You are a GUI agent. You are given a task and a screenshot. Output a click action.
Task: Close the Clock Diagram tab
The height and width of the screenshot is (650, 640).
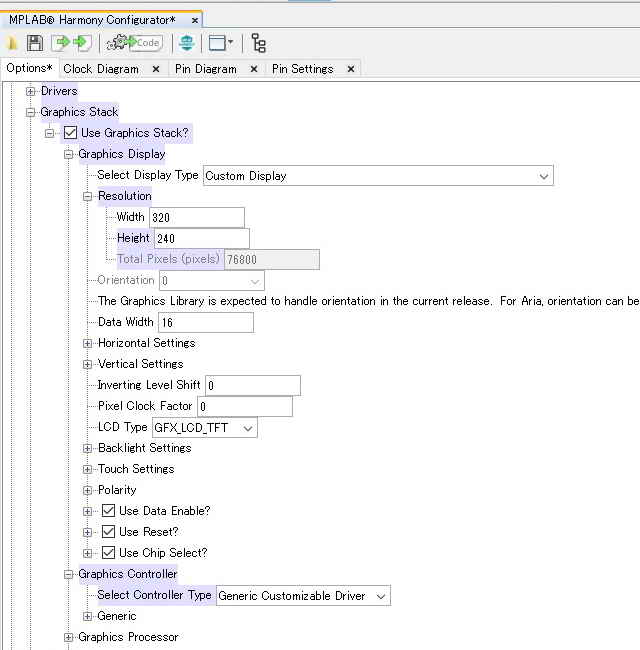pos(156,69)
